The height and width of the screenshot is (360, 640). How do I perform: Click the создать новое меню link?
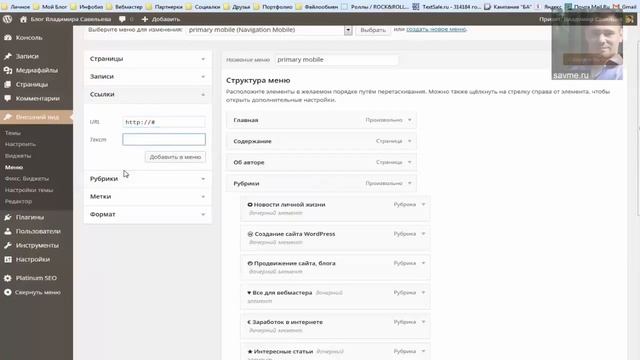tap(436, 29)
